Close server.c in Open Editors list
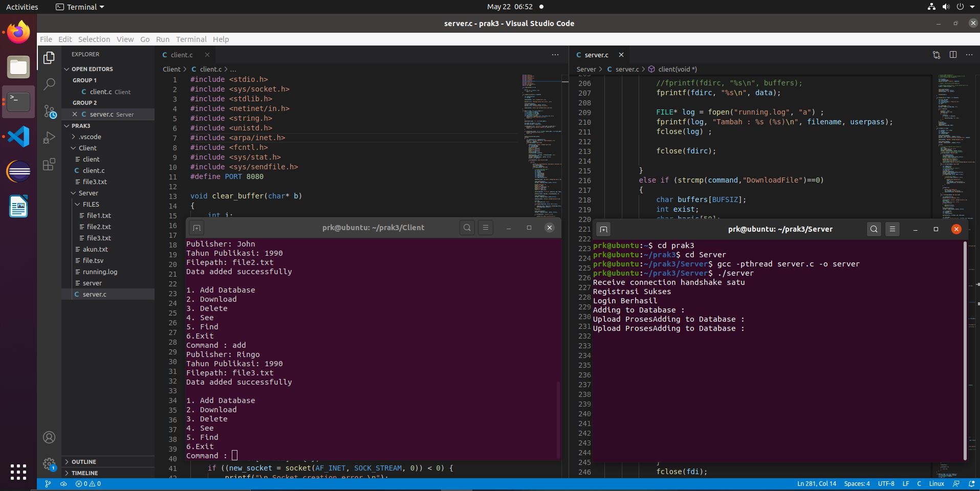Image resolution: width=980 pixels, height=491 pixels. point(75,114)
